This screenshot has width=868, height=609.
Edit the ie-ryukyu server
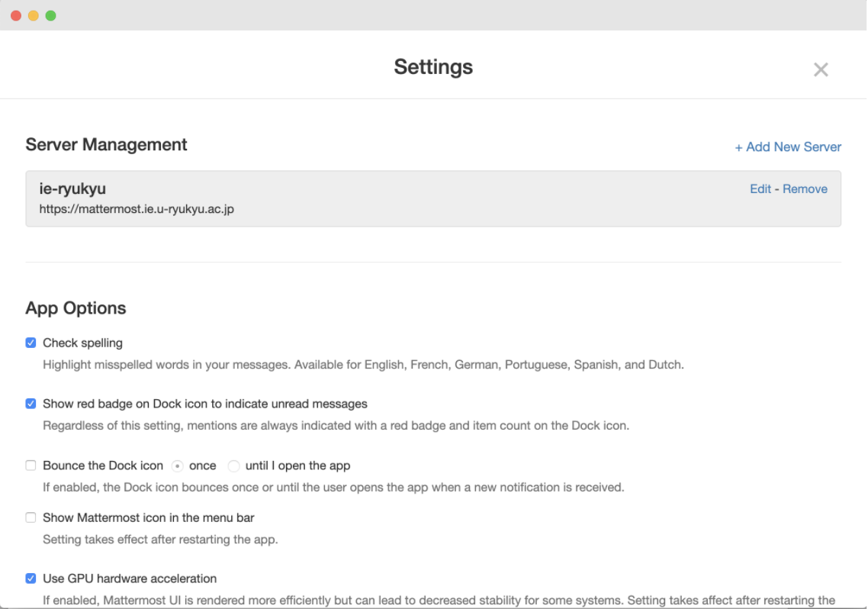(760, 188)
